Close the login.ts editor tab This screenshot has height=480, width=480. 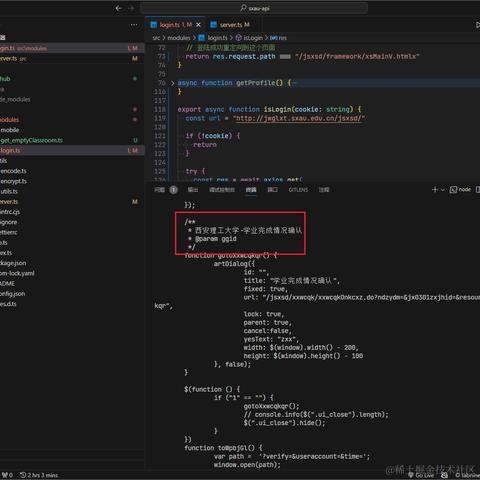(x=198, y=25)
